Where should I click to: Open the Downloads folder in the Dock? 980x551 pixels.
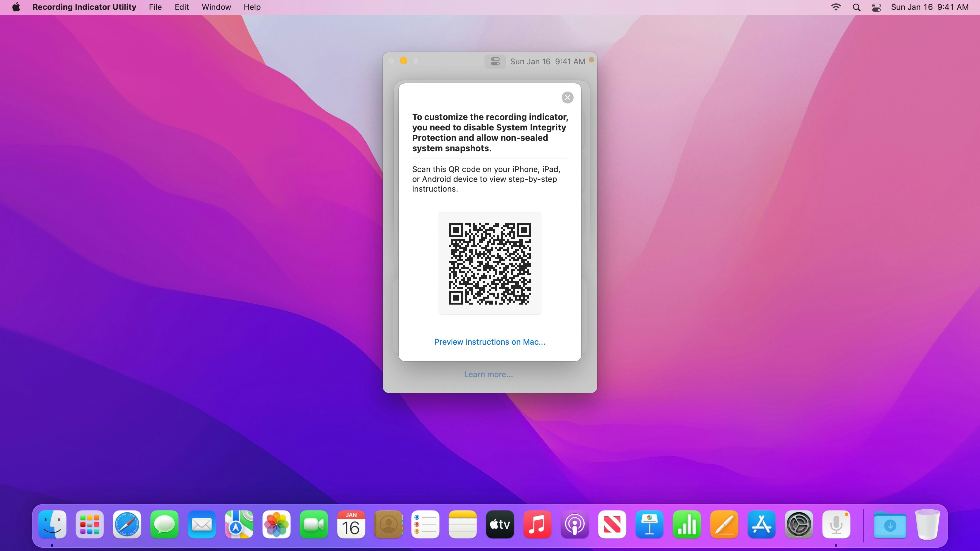[889, 524]
